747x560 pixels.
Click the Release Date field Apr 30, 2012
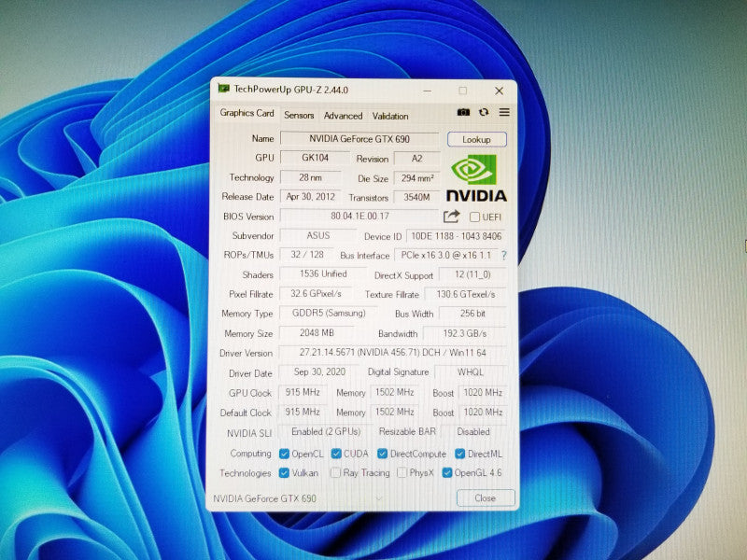311,197
